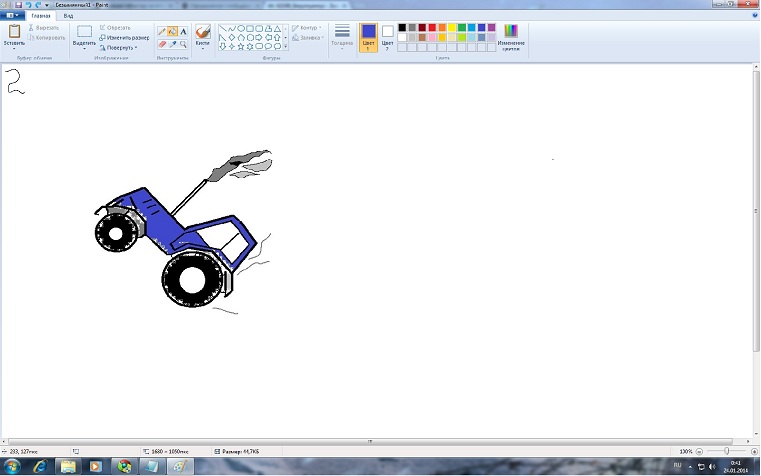Click the Brushes icon
The height and width of the screenshot is (476, 761).
tap(202, 32)
